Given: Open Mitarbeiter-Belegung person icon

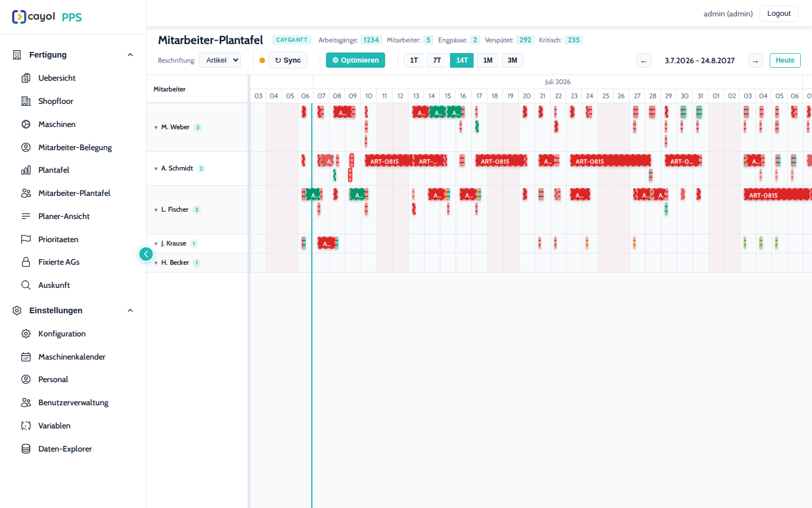Looking at the screenshot, I should [x=26, y=147].
